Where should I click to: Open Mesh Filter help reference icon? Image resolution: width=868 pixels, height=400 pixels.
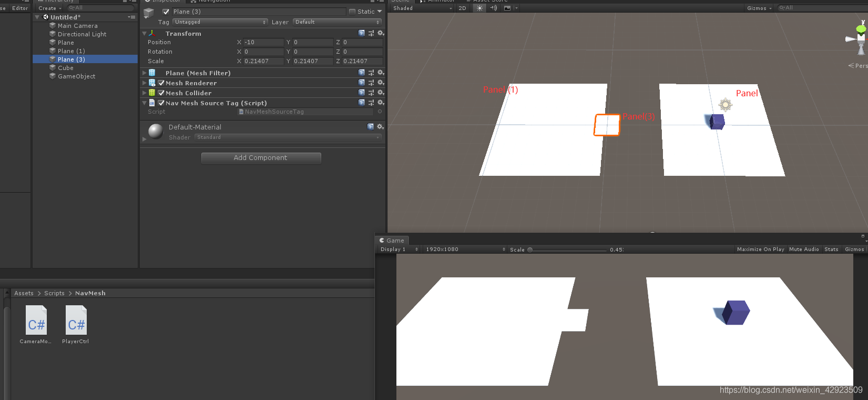[x=362, y=73]
